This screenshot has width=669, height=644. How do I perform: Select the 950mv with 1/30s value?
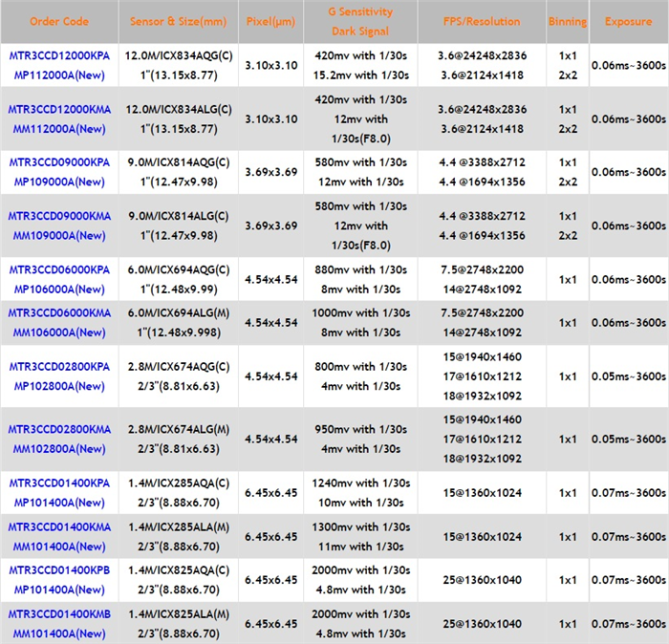[x=361, y=429]
